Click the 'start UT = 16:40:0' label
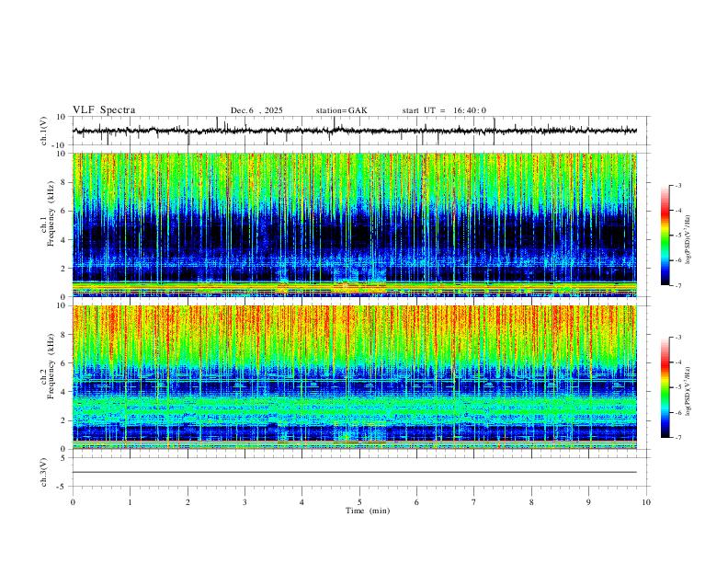Screen dimensions: 728x563 point(444,110)
